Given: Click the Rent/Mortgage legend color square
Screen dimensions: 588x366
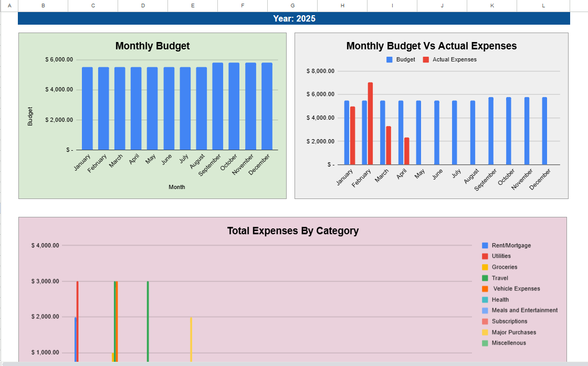Looking at the screenshot, I should tap(485, 245).
